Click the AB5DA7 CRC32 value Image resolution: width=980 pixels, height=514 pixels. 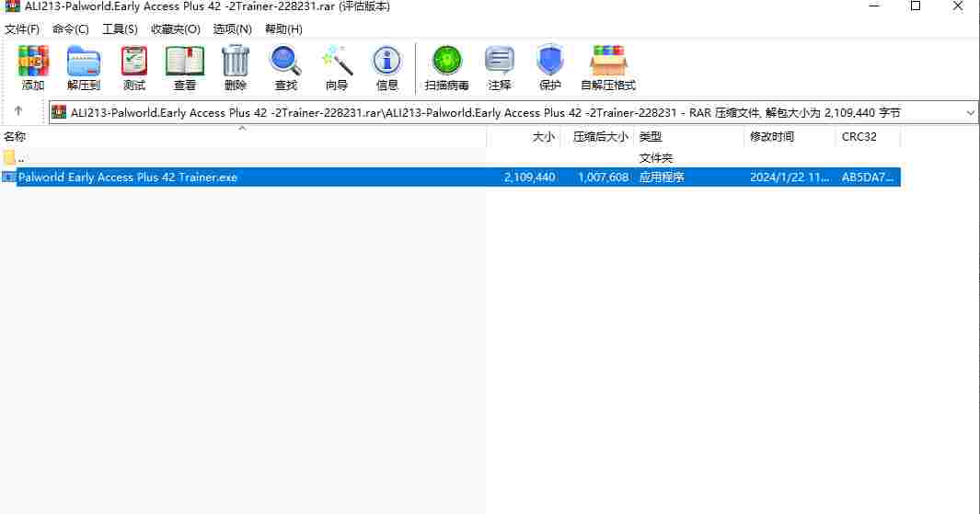tap(868, 177)
